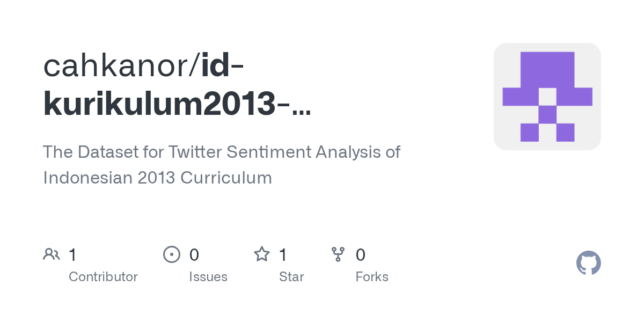
Task: Open the Forks label
Action: [x=372, y=277]
